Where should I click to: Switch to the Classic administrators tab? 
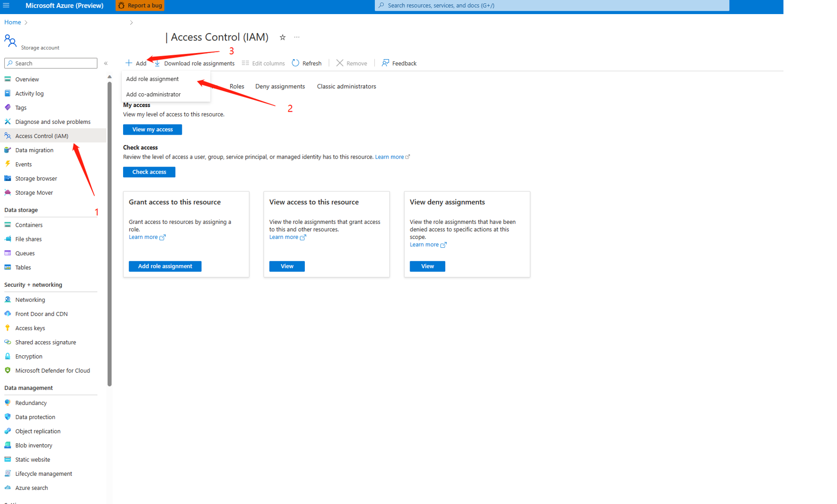[x=346, y=86]
